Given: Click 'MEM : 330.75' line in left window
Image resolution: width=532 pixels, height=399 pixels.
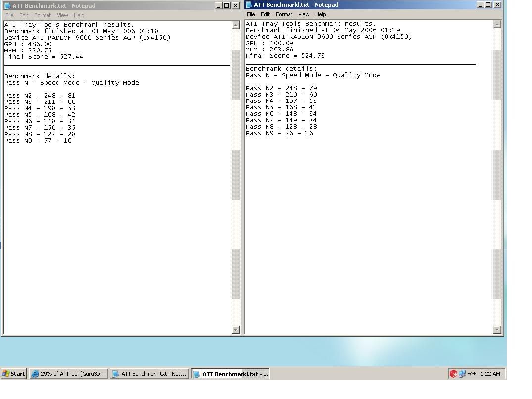Looking at the screenshot, I should (28, 50).
